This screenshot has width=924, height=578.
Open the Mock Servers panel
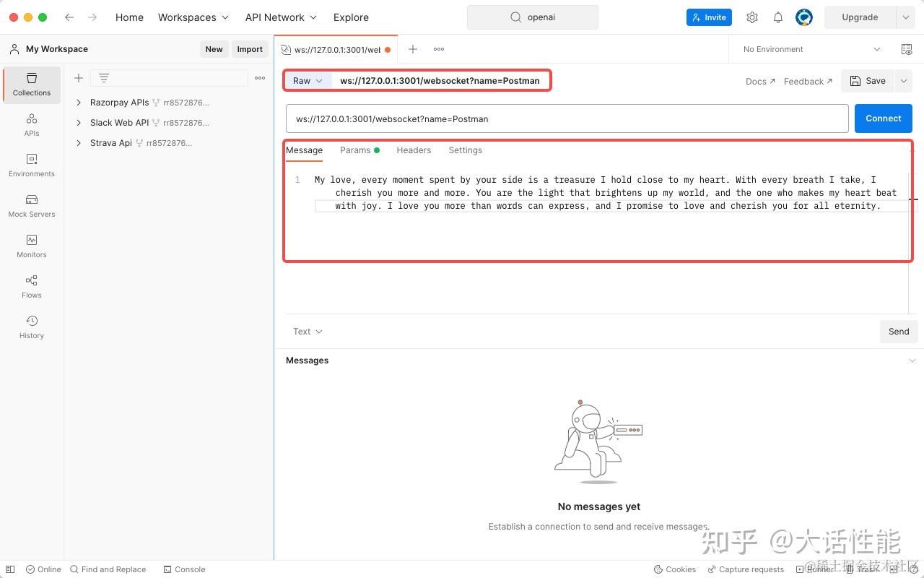(31, 206)
